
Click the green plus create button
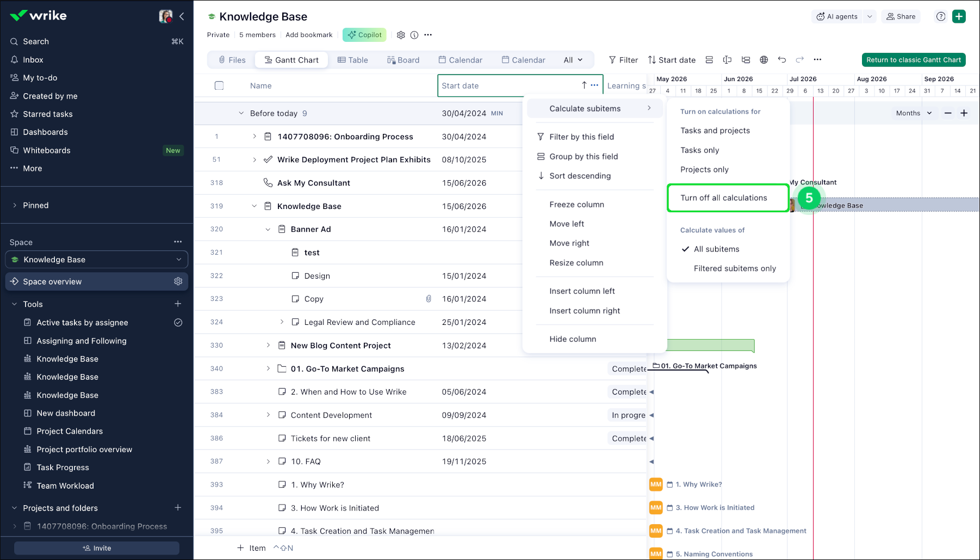tap(959, 16)
